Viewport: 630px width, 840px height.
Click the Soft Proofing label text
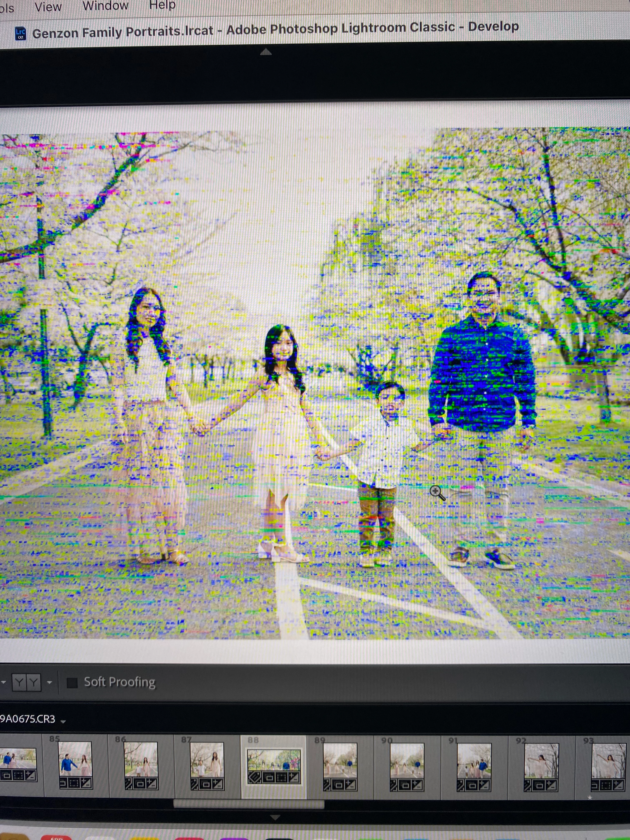(x=120, y=682)
